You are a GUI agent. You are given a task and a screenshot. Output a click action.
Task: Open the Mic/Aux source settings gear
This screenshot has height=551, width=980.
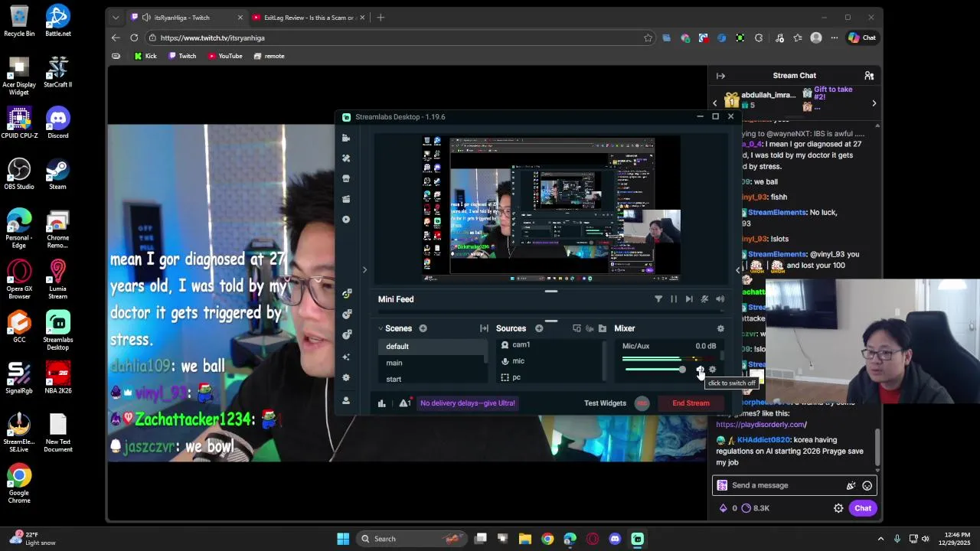pyautogui.click(x=713, y=370)
